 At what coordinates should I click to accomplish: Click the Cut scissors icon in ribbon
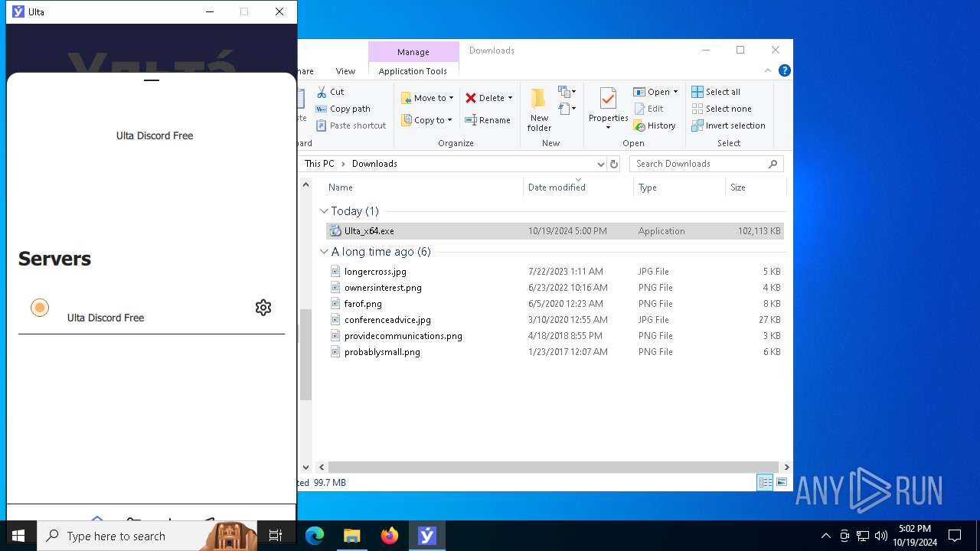(322, 92)
